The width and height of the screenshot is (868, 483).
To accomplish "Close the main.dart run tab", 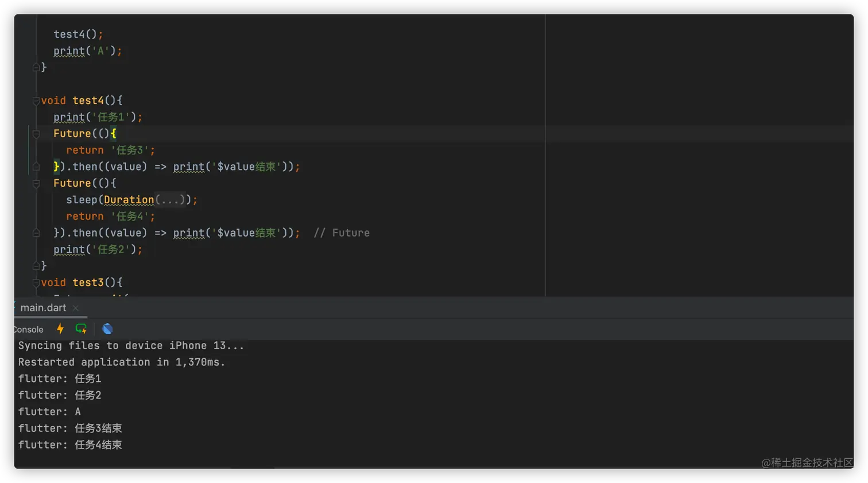I will point(76,308).
